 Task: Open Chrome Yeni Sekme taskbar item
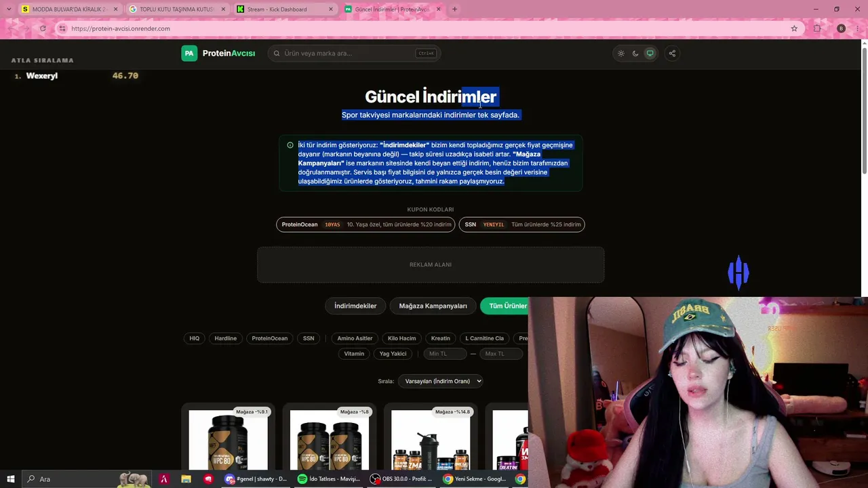tap(475, 479)
